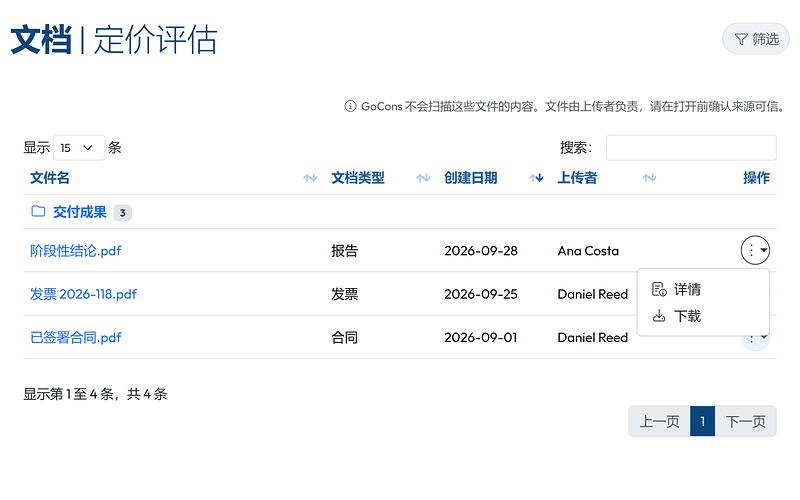
Task: Go to 上一页 previous page
Action: click(659, 421)
